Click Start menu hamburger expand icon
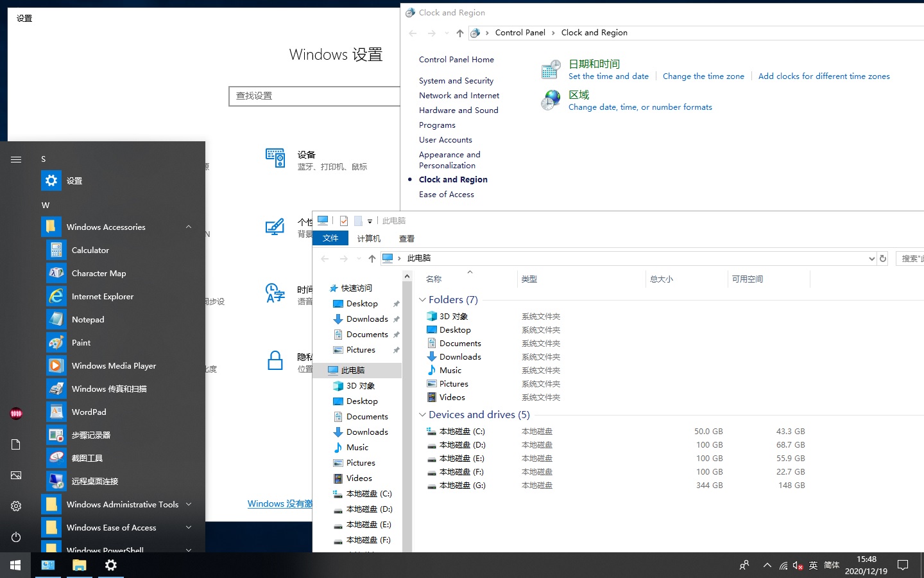This screenshot has width=924, height=578. (x=16, y=159)
